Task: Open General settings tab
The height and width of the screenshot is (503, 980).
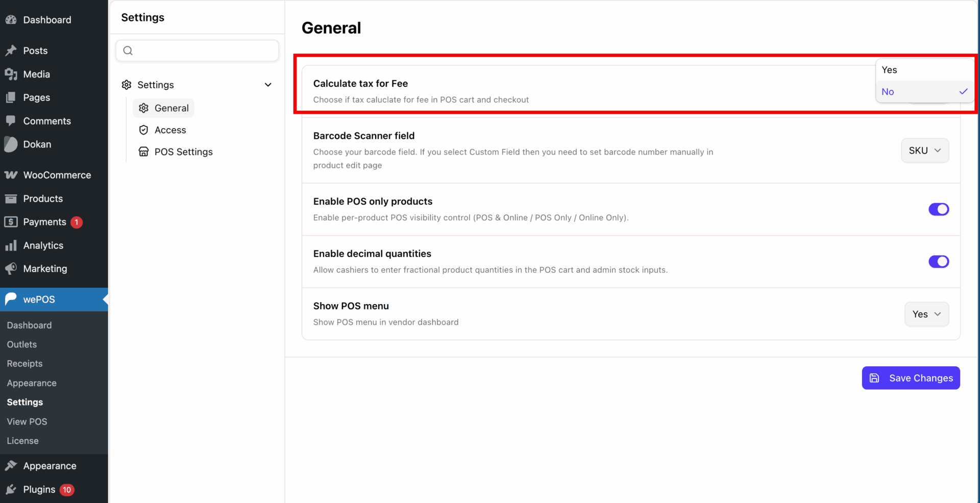Action: coord(164,108)
